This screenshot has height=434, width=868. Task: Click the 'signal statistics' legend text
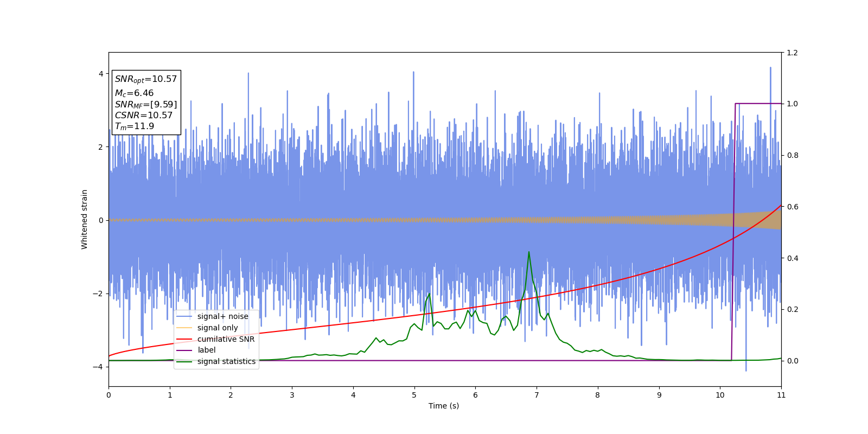[226, 361]
